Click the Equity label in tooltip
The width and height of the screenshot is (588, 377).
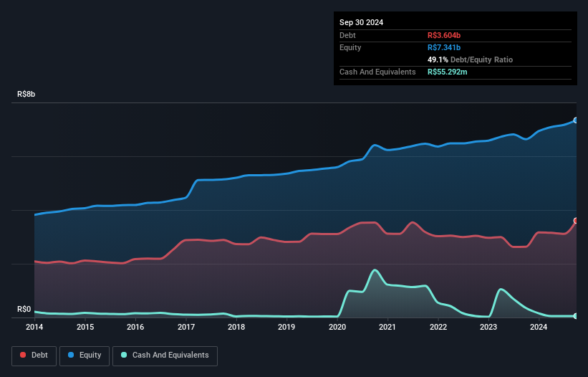pyautogui.click(x=350, y=47)
